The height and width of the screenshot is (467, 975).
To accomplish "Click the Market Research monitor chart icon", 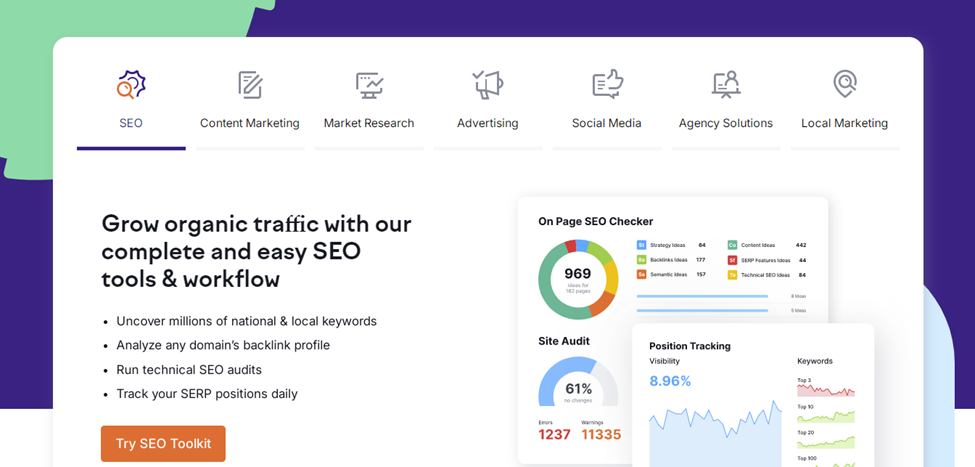I will pyautogui.click(x=369, y=85).
